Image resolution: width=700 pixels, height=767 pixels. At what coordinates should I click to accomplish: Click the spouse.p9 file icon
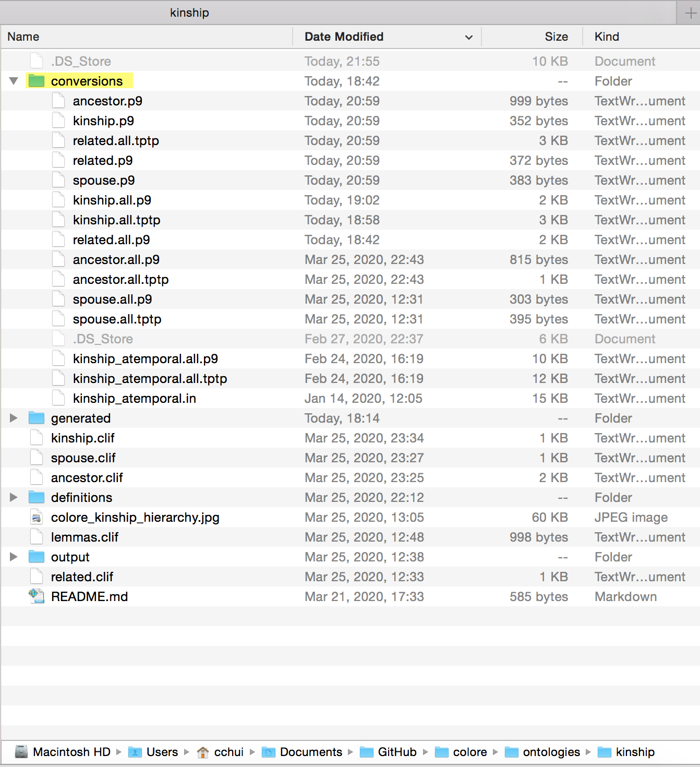(x=58, y=180)
